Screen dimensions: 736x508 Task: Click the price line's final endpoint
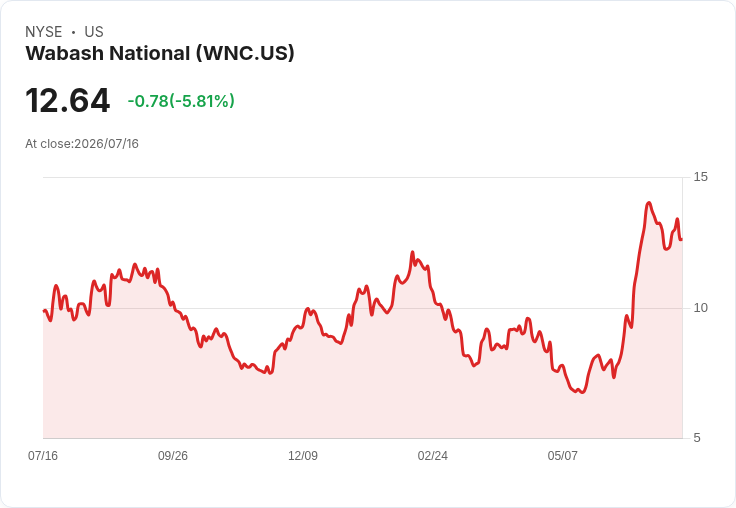click(x=682, y=239)
